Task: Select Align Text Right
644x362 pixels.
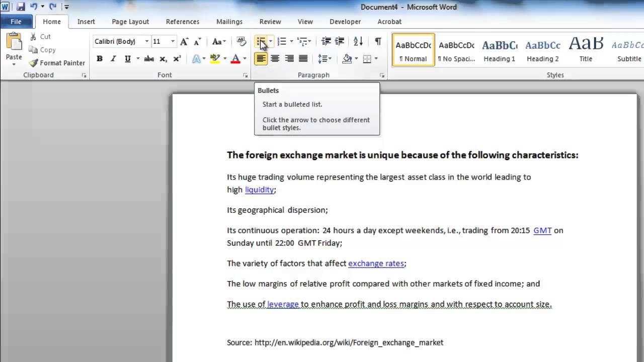Action: 289,59
